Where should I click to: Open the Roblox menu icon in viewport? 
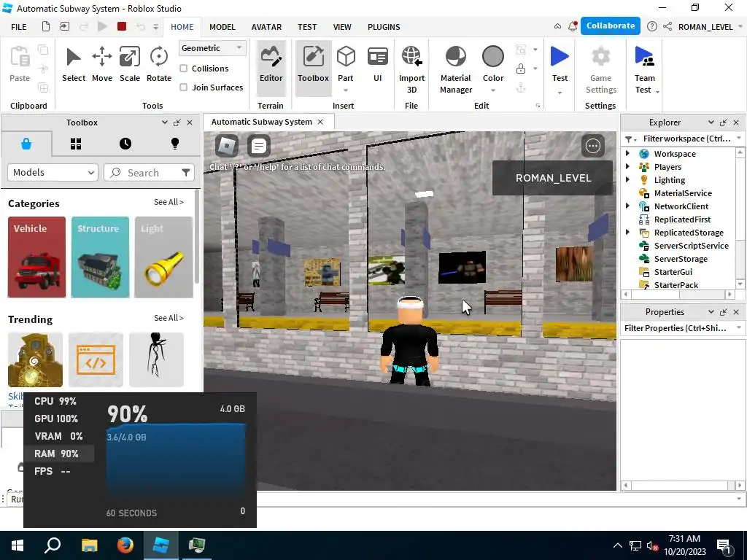(x=227, y=146)
